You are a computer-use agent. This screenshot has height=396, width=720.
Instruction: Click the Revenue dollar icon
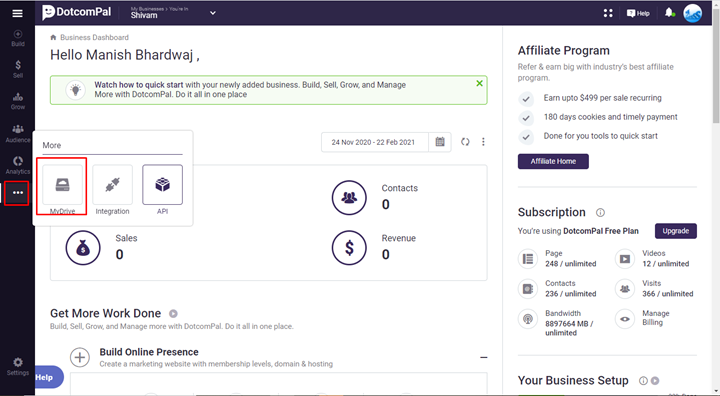click(x=349, y=248)
